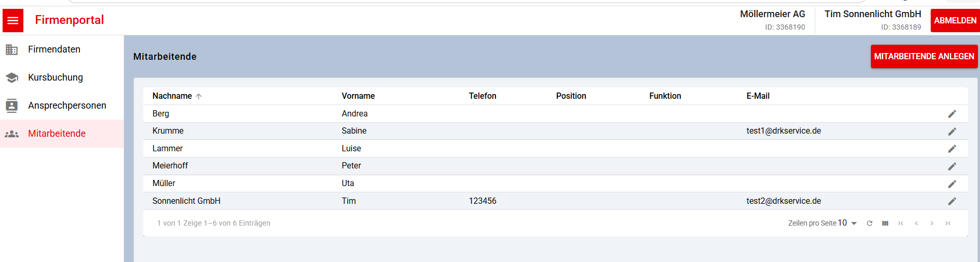Edit the Sonnenlicht GmbH Tim row
The width and height of the screenshot is (980, 262).
click(x=952, y=201)
